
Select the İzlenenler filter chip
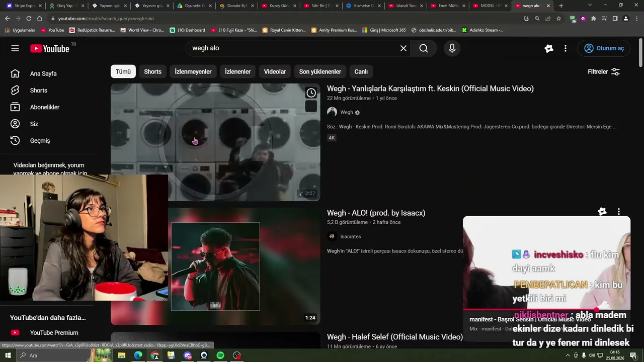(237, 71)
